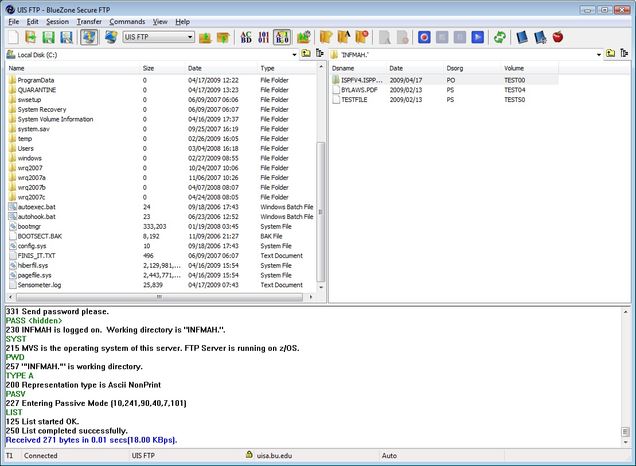Viewport: 636px width, 466px height.
Task: Click the Disconnect globe icon
Action: [111, 37]
